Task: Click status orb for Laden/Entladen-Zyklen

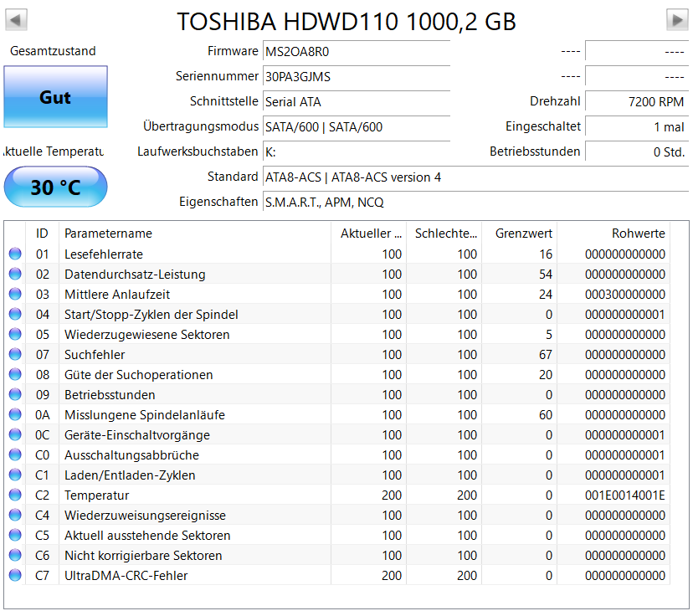Action: 15,475
